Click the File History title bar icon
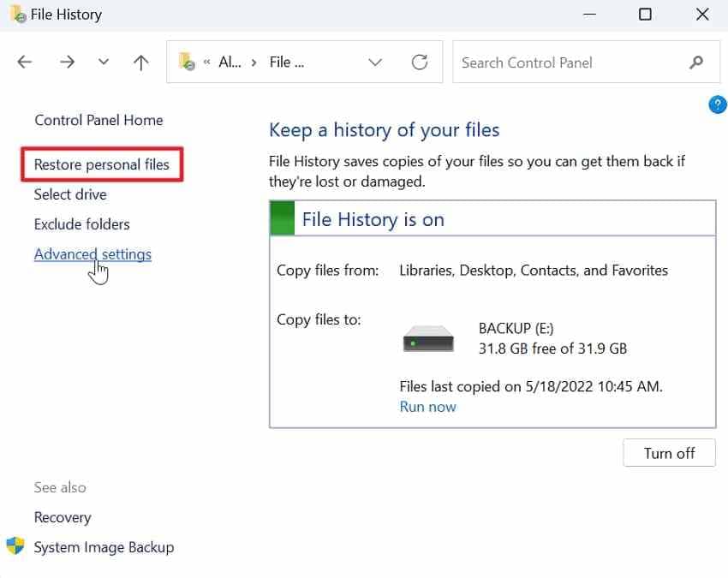The height and width of the screenshot is (578, 728). click(18, 14)
